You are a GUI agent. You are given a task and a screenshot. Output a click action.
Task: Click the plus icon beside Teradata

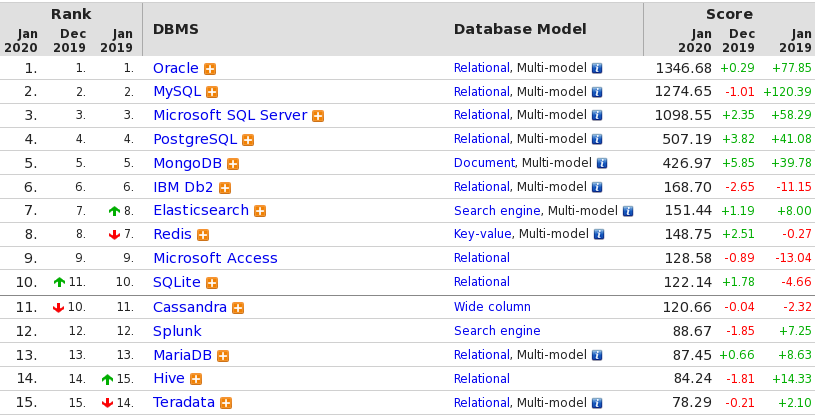point(226,403)
